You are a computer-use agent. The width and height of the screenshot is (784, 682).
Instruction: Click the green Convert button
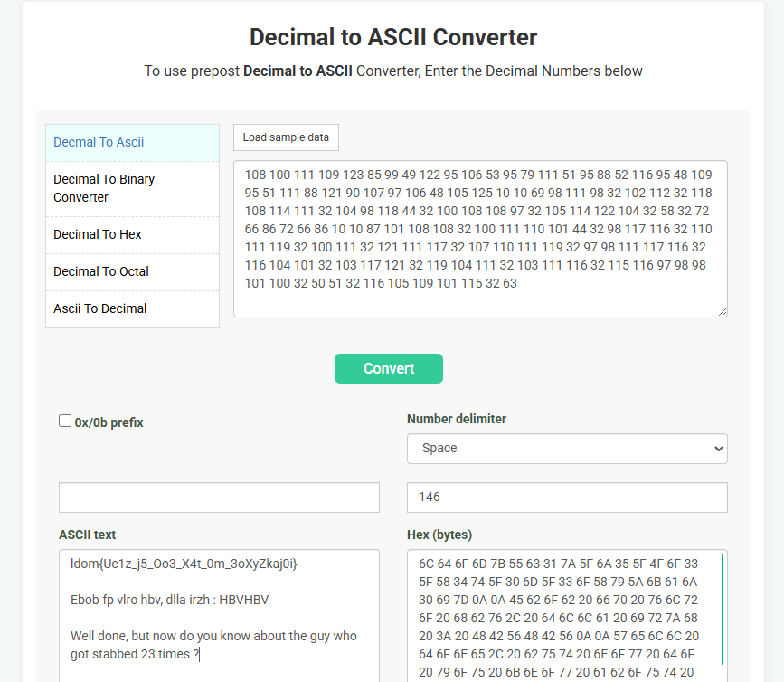click(389, 368)
